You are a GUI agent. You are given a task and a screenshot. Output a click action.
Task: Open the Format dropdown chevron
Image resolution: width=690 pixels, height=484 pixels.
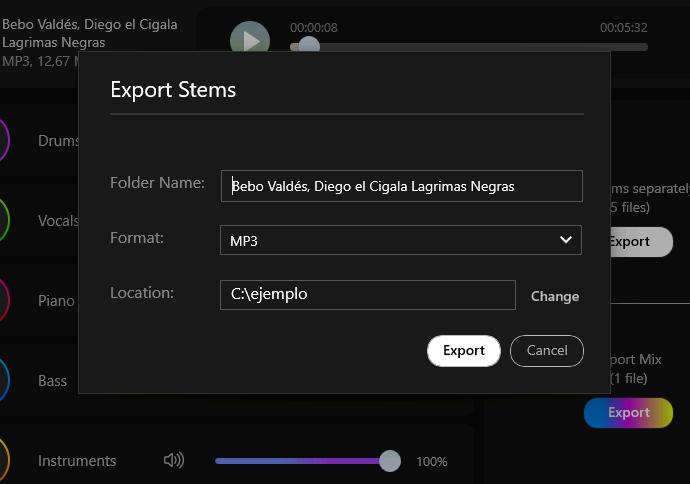[x=565, y=240]
